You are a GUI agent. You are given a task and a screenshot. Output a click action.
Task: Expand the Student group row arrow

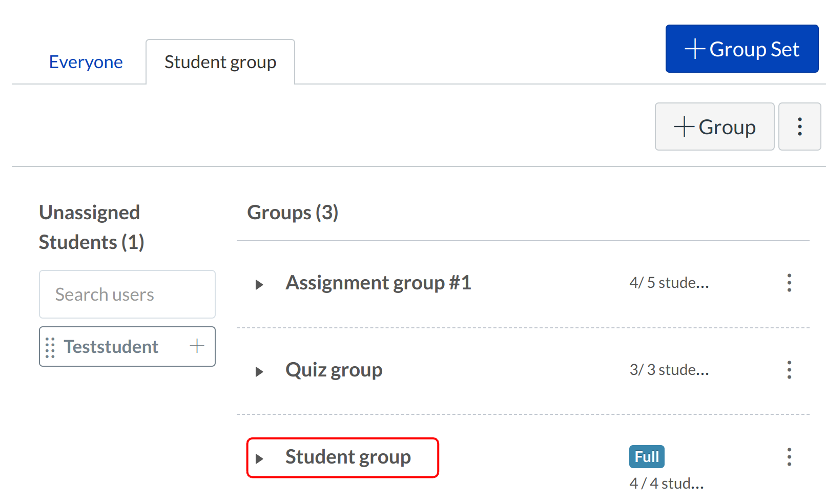click(259, 458)
